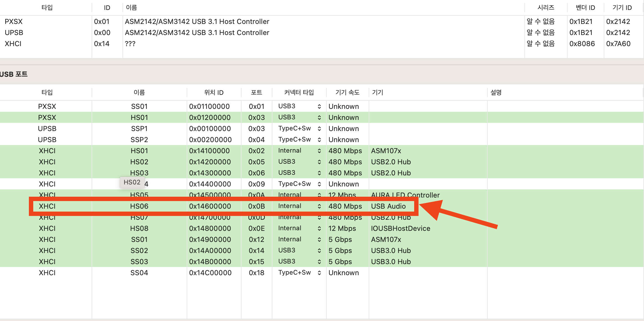Sort controllers by 시리즈 column header

[546, 8]
